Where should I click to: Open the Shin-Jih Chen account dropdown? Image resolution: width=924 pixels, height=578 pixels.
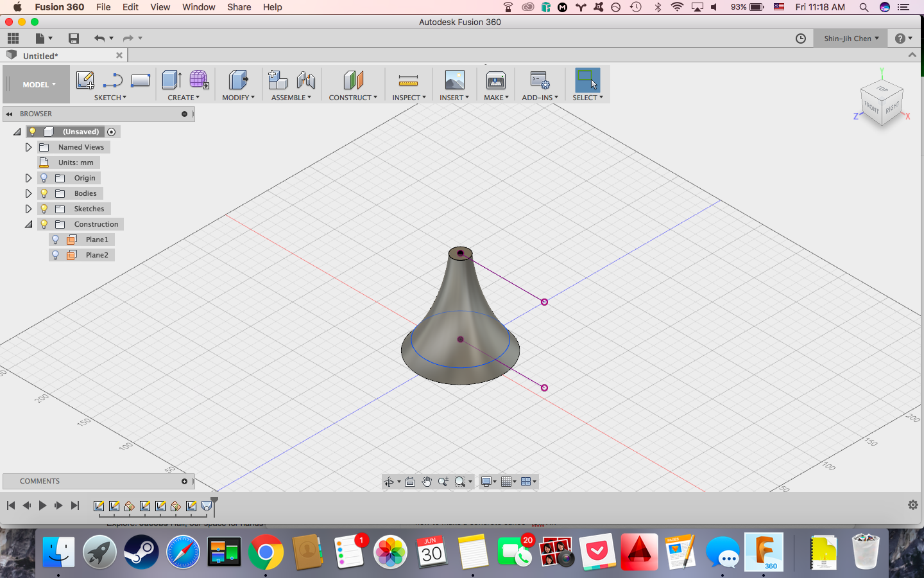pos(851,39)
